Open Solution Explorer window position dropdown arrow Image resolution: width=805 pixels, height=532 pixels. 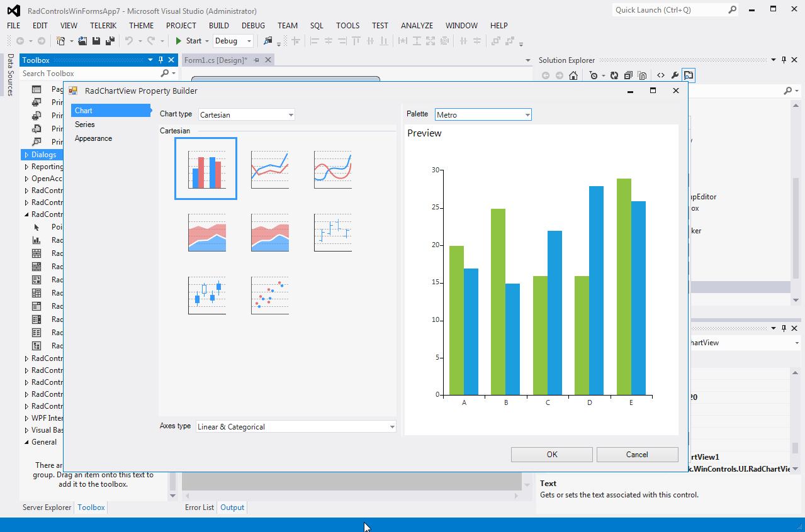[x=774, y=60]
